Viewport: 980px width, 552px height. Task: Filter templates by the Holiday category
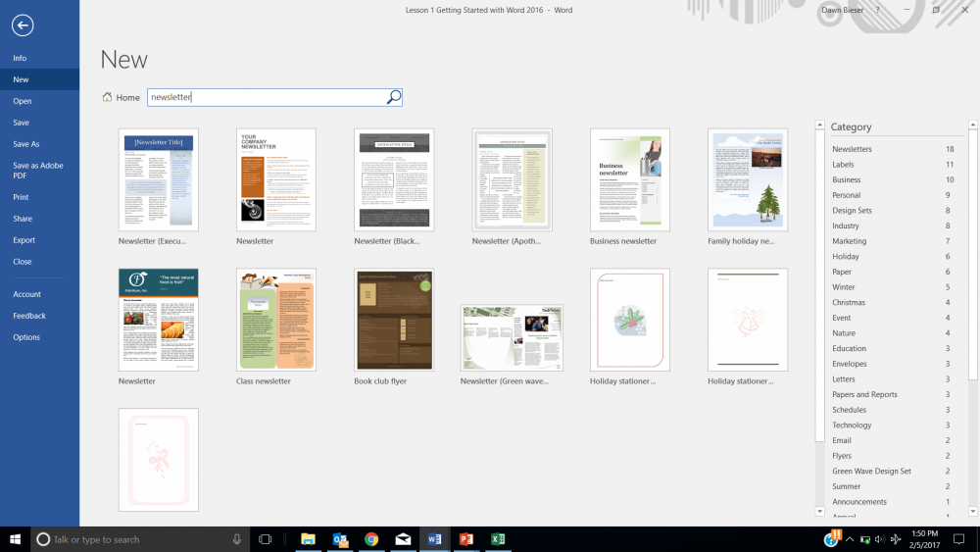(846, 257)
